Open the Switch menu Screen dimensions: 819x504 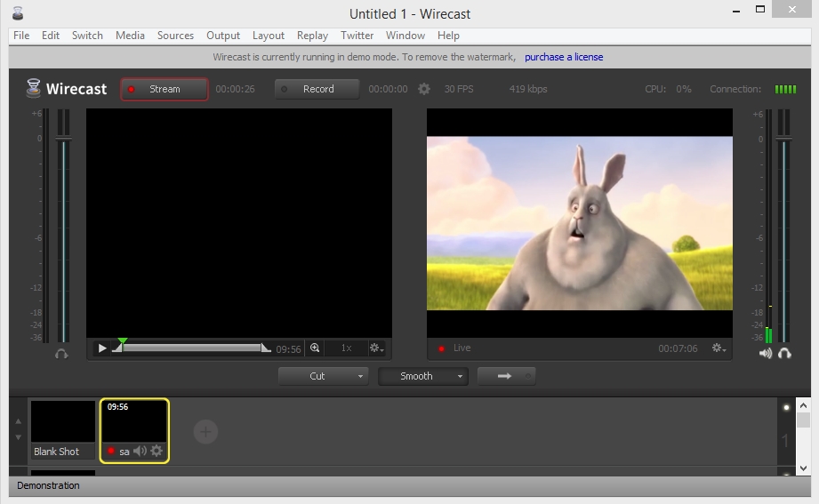[87, 36]
